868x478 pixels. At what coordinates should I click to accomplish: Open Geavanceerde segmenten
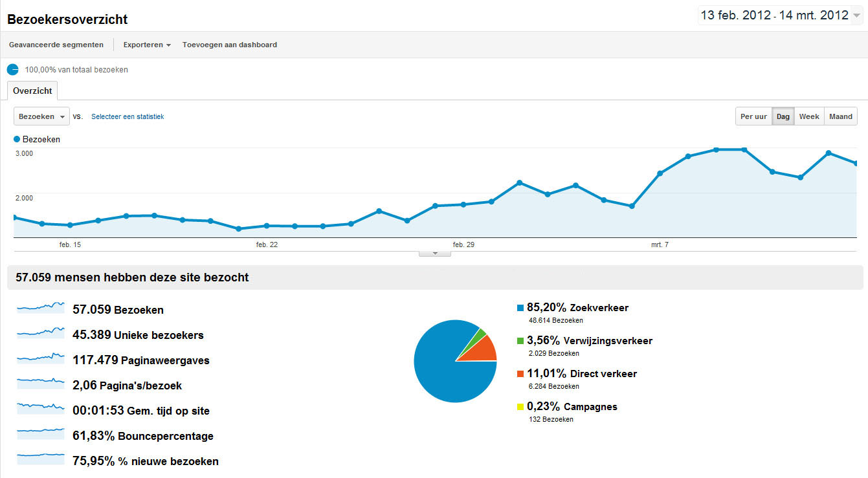coord(56,45)
